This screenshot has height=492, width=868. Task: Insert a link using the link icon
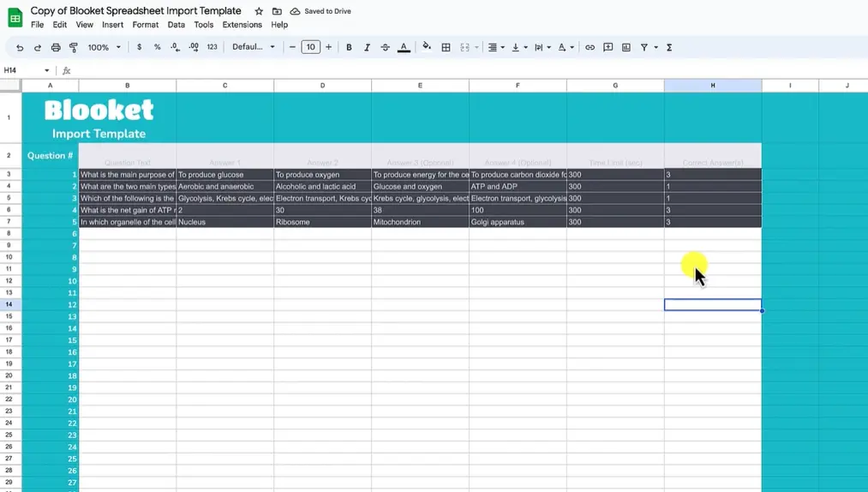pos(590,48)
